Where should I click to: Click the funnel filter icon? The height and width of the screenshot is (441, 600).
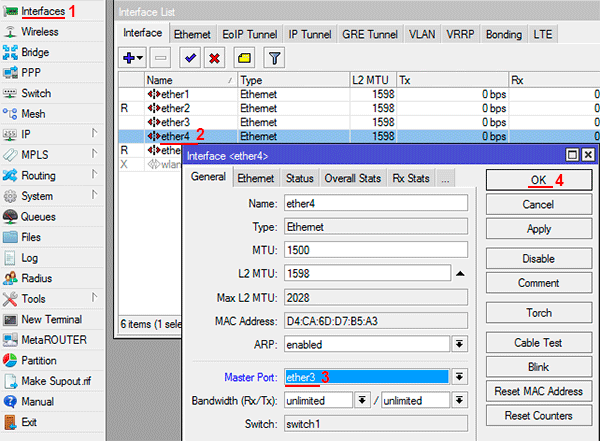275,59
